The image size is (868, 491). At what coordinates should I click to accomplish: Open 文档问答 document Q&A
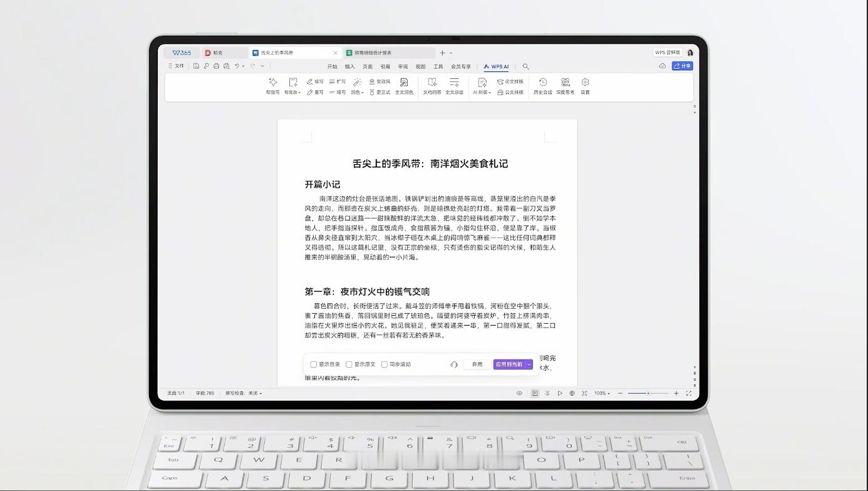(x=432, y=86)
